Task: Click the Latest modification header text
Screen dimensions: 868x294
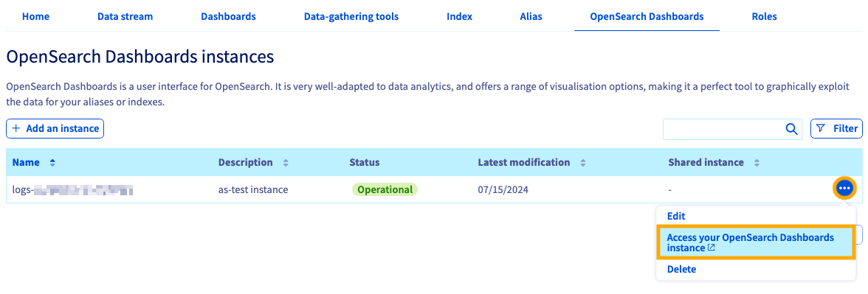Action: coord(524,162)
